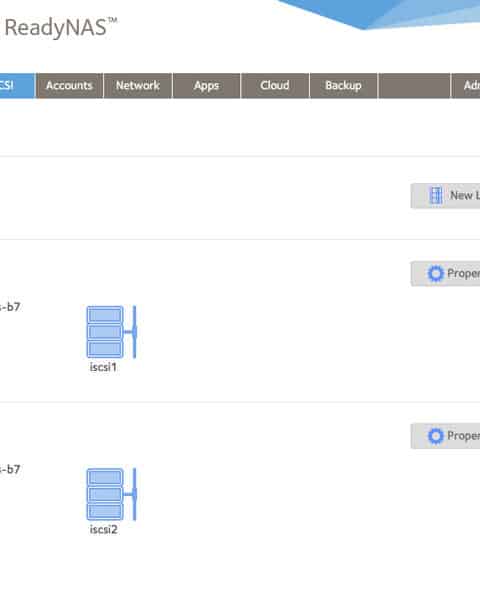
Task: Click the LUN icon in New LUN button
Action: 436,196
